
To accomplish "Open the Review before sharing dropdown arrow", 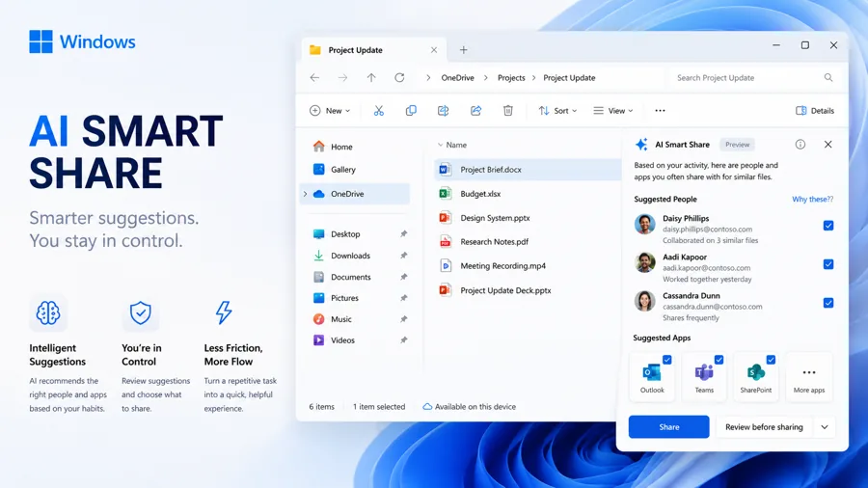I will 825,427.
